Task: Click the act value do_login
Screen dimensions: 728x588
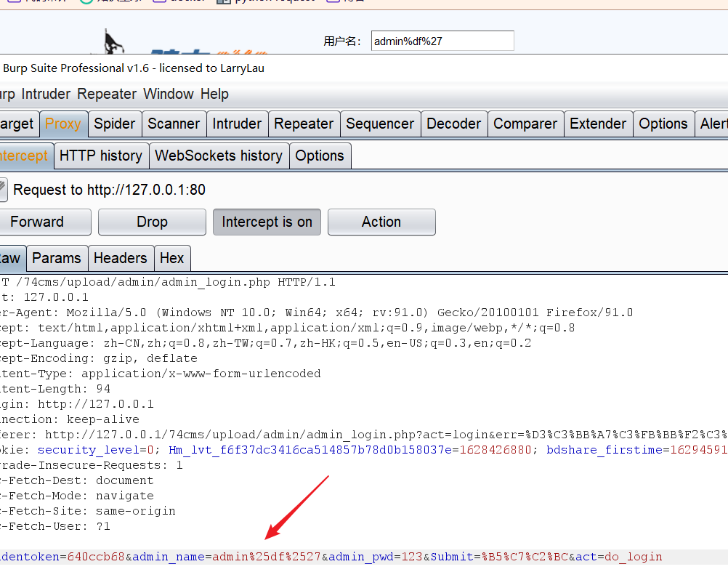Action: pos(634,557)
